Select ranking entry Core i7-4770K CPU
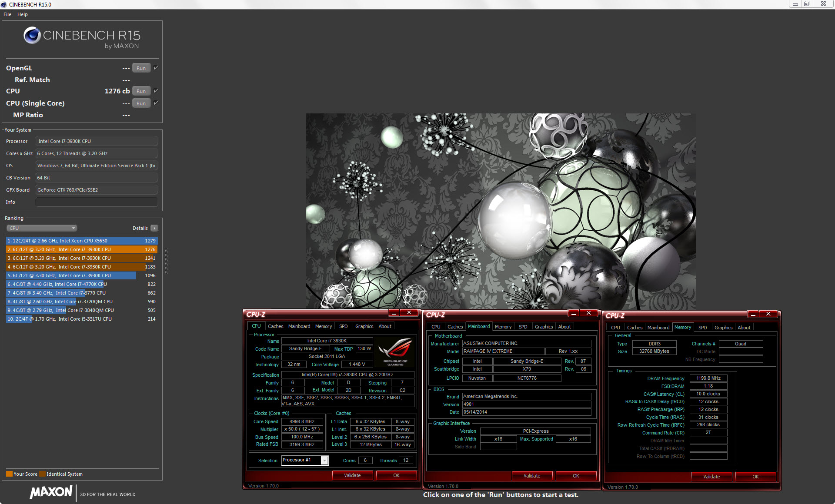Viewport: 835px width, 504px height. click(x=82, y=284)
